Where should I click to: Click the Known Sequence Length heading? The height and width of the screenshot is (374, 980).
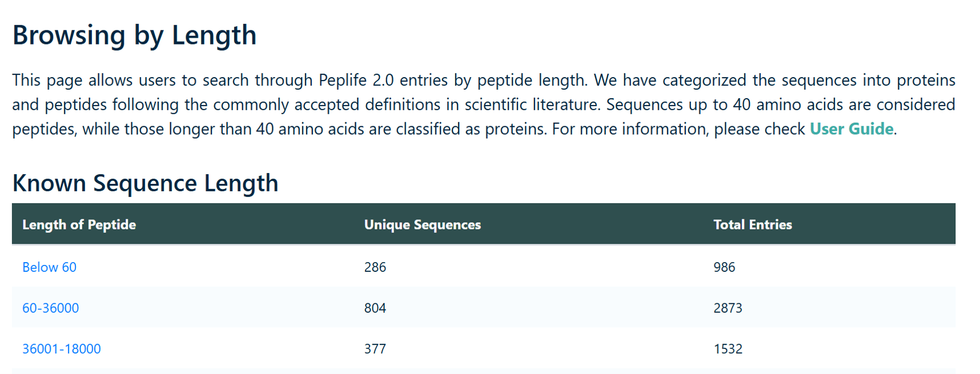pyautogui.click(x=146, y=183)
